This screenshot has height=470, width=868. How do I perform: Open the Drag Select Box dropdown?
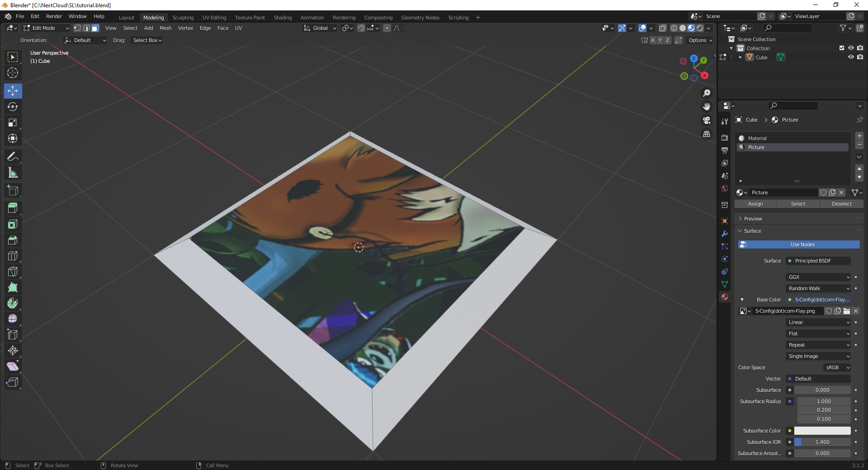pos(147,40)
